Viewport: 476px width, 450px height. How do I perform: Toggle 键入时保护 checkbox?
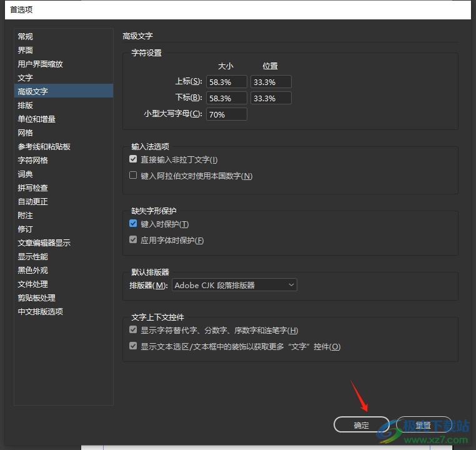[133, 224]
